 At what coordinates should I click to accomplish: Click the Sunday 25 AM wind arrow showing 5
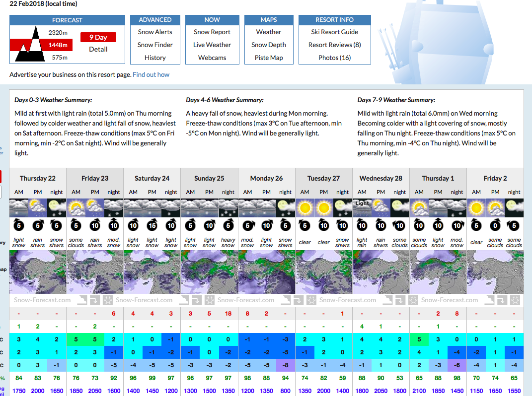190,225
